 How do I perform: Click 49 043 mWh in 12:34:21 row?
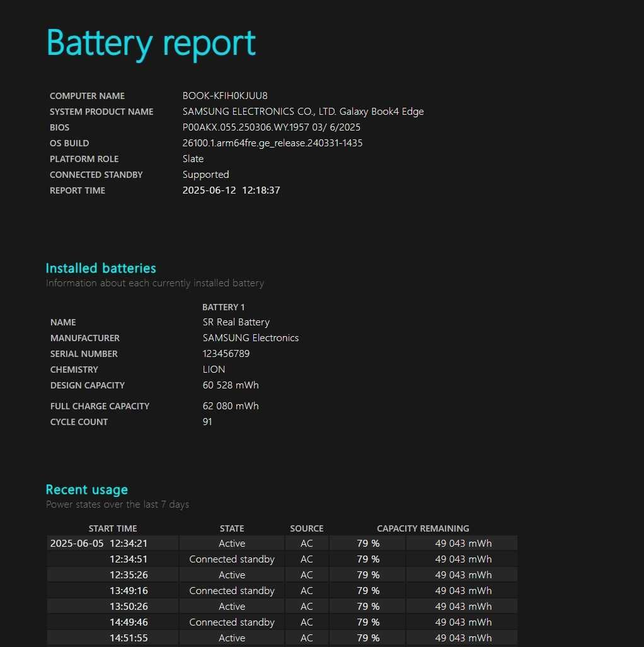[463, 544]
